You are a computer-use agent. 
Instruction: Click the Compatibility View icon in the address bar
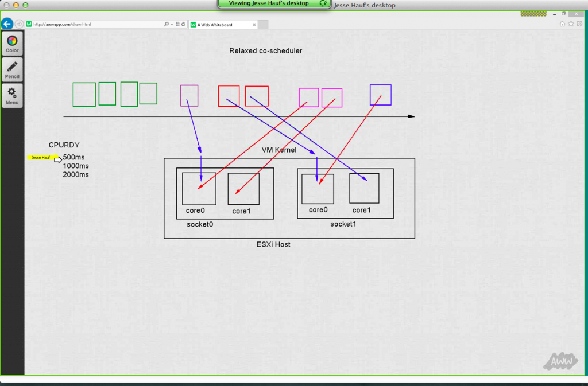point(178,24)
